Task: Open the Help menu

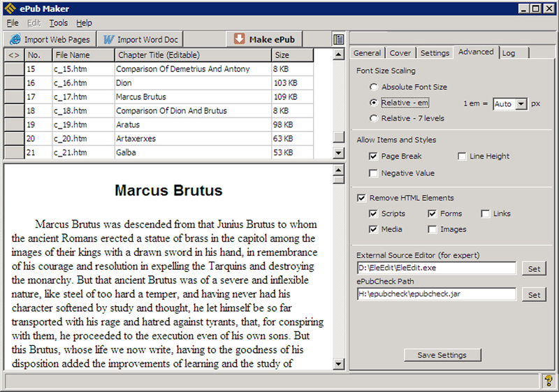Action: point(84,23)
